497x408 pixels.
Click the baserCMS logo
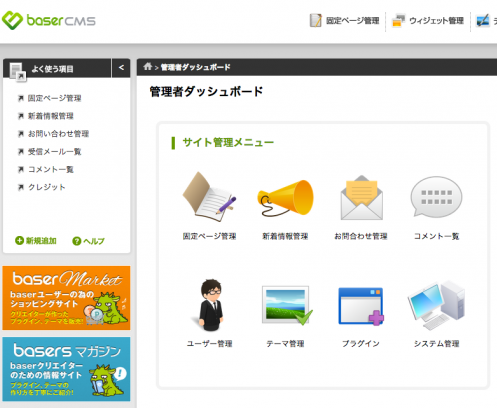click(x=49, y=20)
